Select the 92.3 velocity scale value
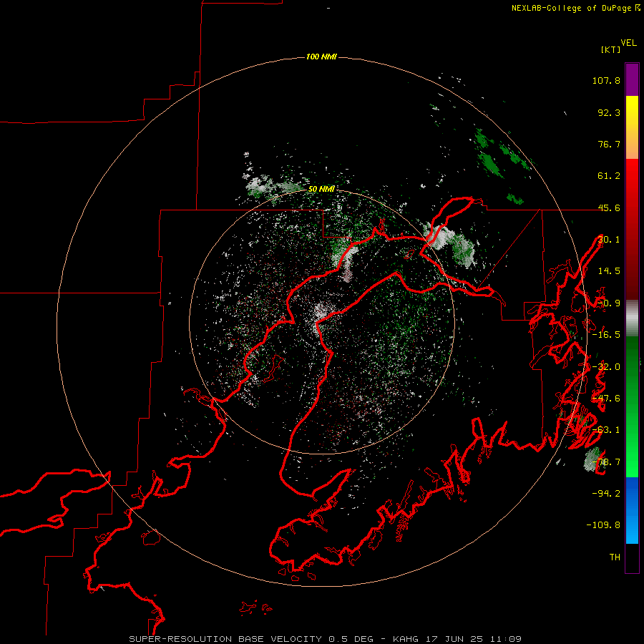644x644 pixels. [x=609, y=112]
